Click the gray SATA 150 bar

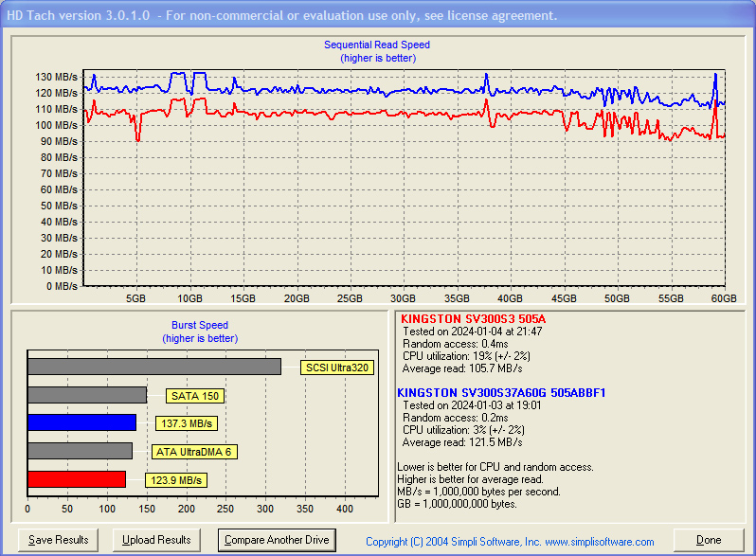click(x=86, y=395)
